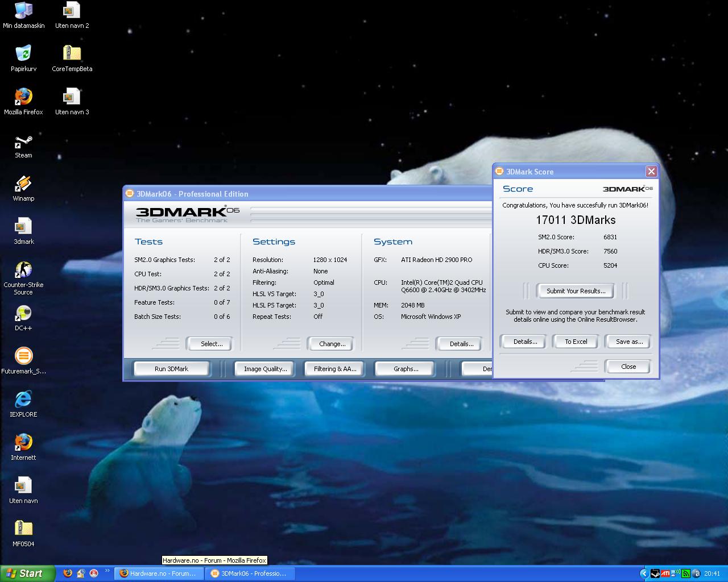Click wireless network tray icon
Image resolution: width=728 pixels, height=582 pixels.
point(676,573)
